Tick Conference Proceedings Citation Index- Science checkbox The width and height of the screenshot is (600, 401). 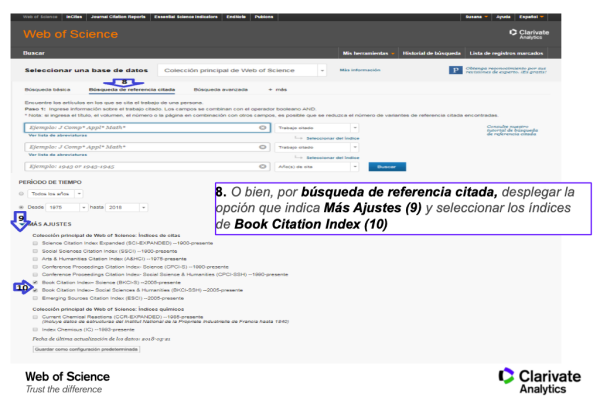pyautogui.click(x=35, y=267)
